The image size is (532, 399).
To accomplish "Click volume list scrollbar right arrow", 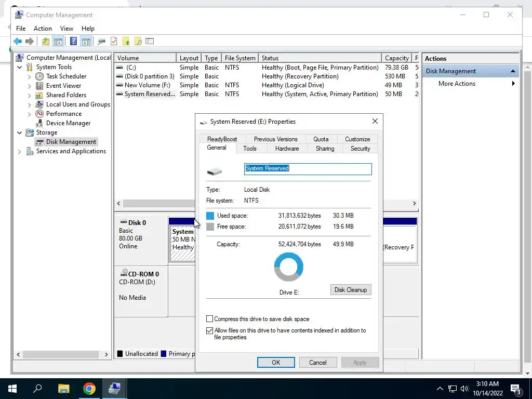I will point(414,204).
